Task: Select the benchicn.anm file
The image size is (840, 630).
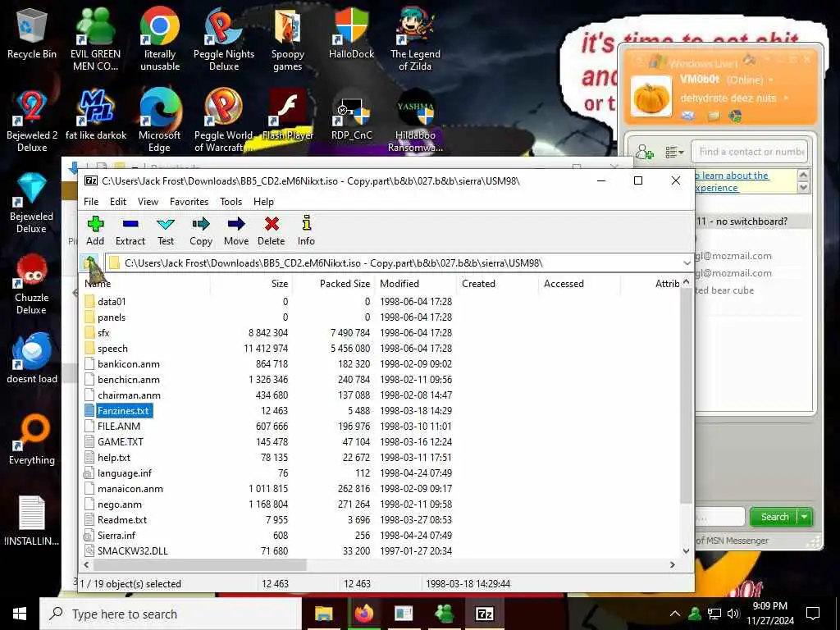Action: 129,379
